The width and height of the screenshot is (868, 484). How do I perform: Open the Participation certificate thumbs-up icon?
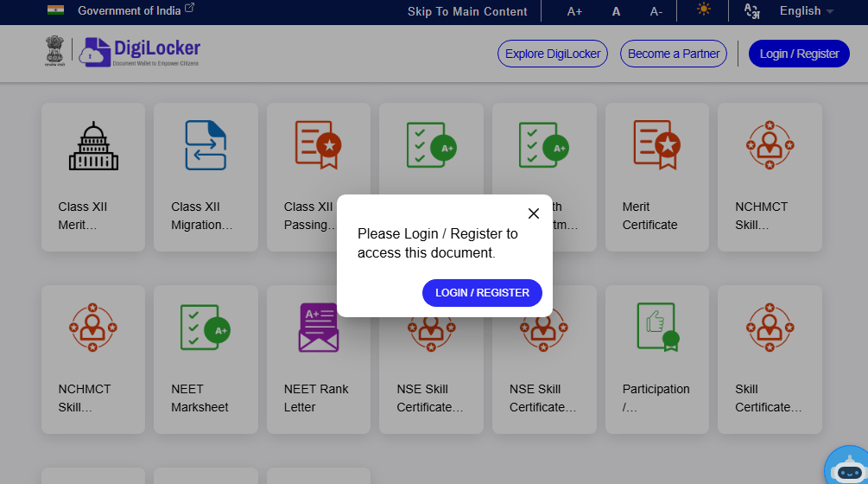click(x=656, y=328)
